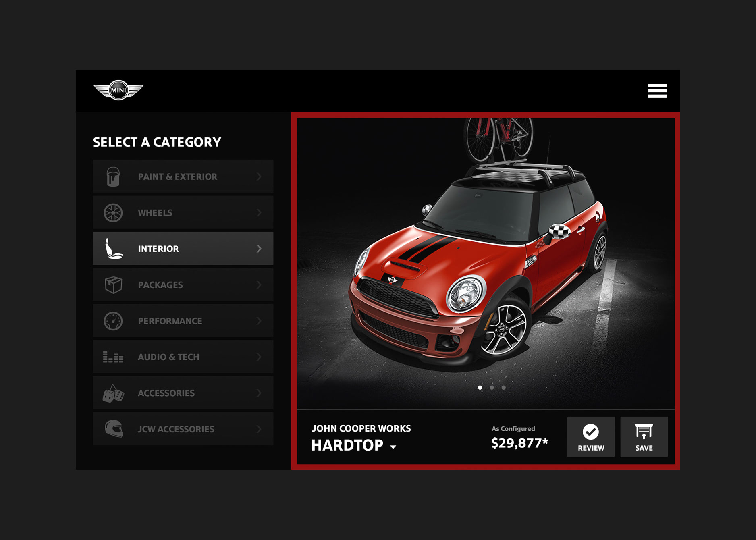Click the Select a Category heading
The image size is (756, 540).
157,142
